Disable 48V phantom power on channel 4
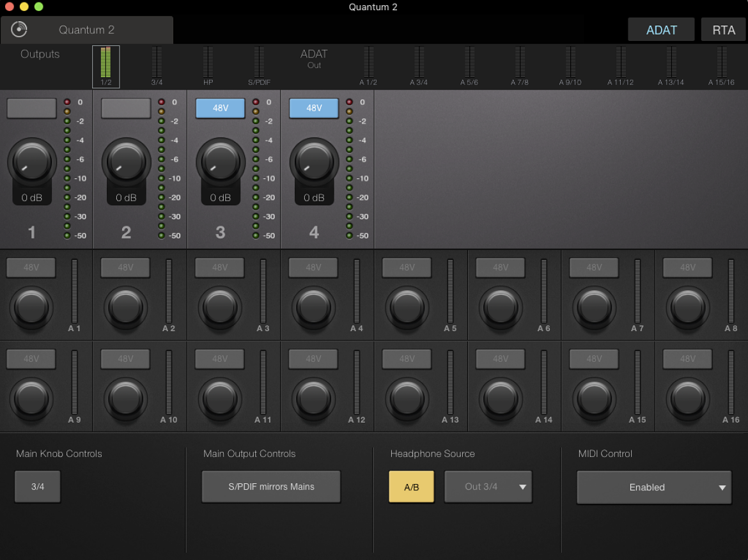The image size is (748, 560). [x=314, y=108]
